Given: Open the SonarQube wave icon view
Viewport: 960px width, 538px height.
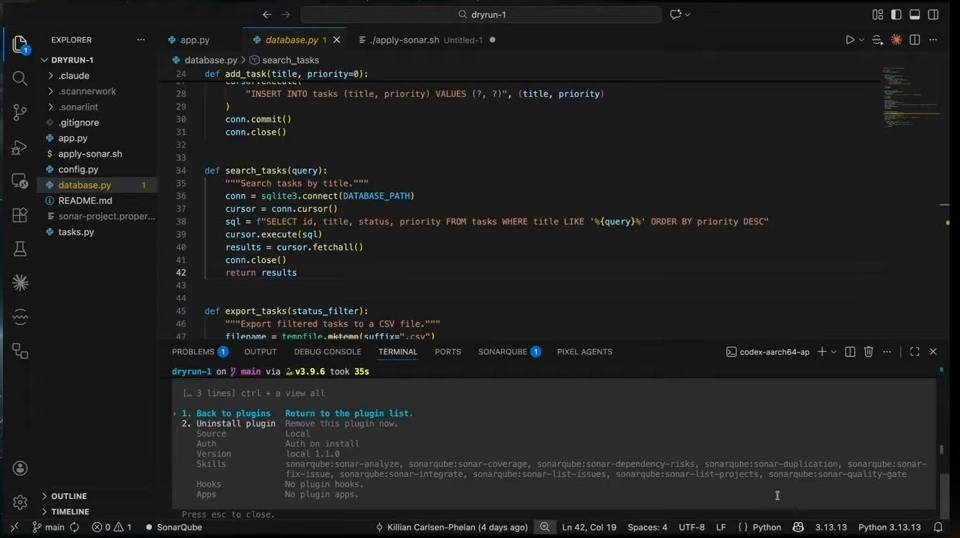Looking at the screenshot, I should point(20,316).
